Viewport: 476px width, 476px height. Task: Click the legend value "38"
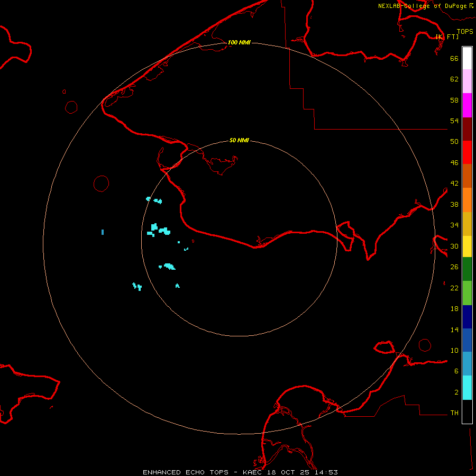454,204
